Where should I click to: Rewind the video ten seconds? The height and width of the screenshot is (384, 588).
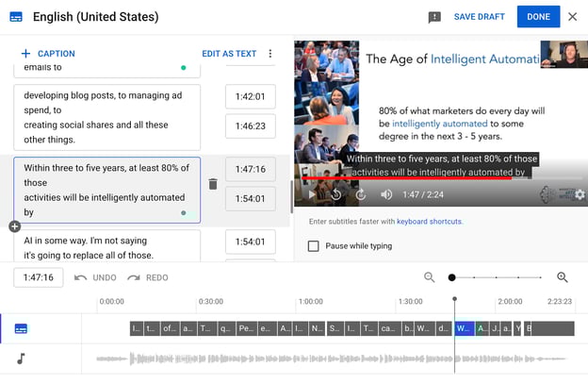point(336,194)
